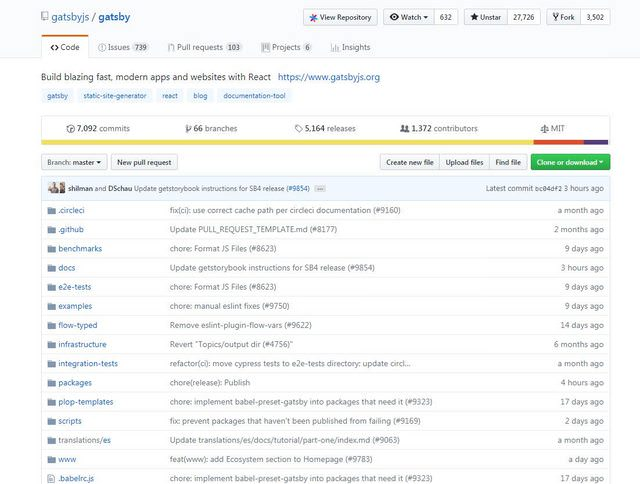Click the forks count 3,502
640x484 pixels.
595,17
